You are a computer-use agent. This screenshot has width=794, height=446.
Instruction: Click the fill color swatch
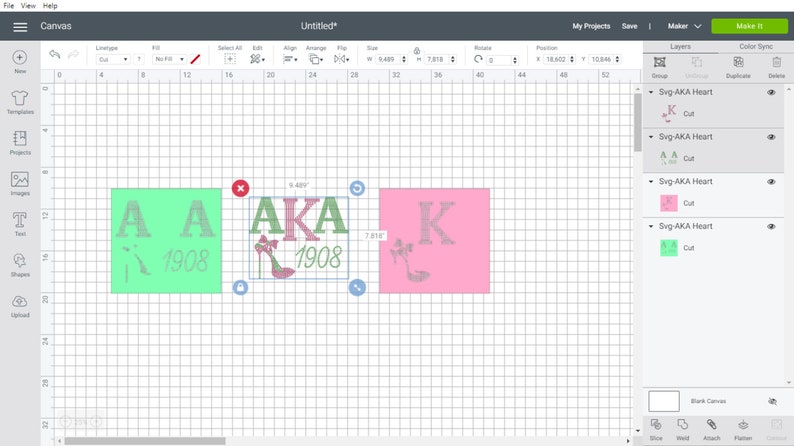[195, 59]
